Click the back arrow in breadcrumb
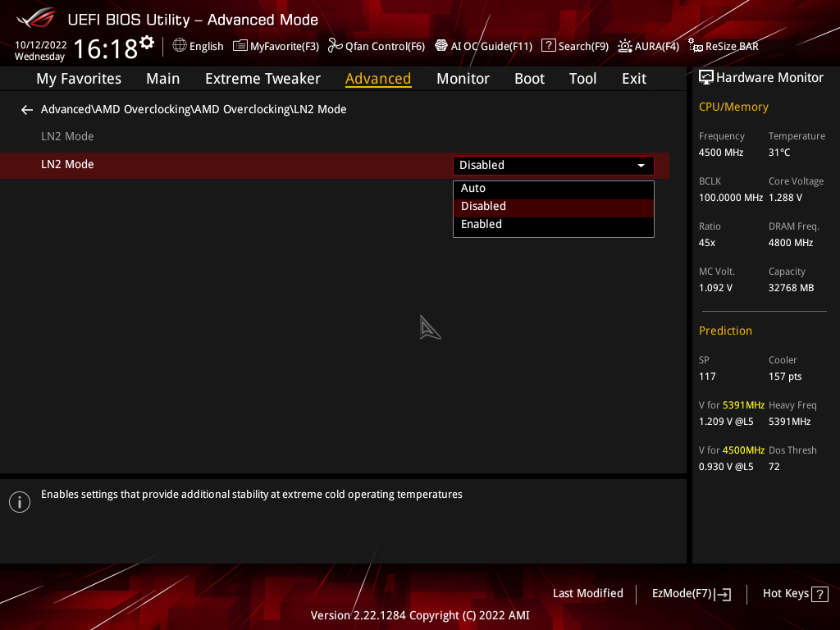Screen dimensions: 840x630 [27, 110]
